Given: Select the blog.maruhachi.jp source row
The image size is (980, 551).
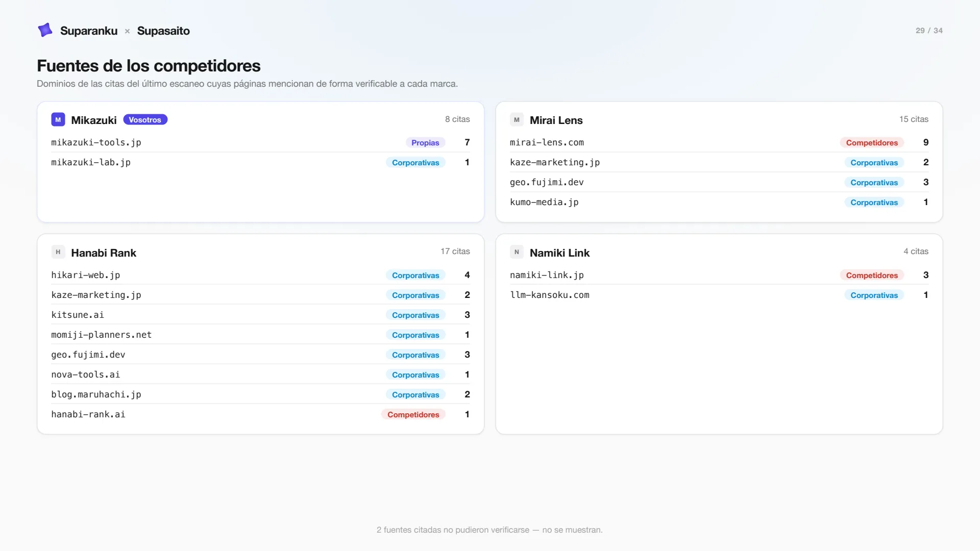Looking at the screenshot, I should (x=260, y=394).
